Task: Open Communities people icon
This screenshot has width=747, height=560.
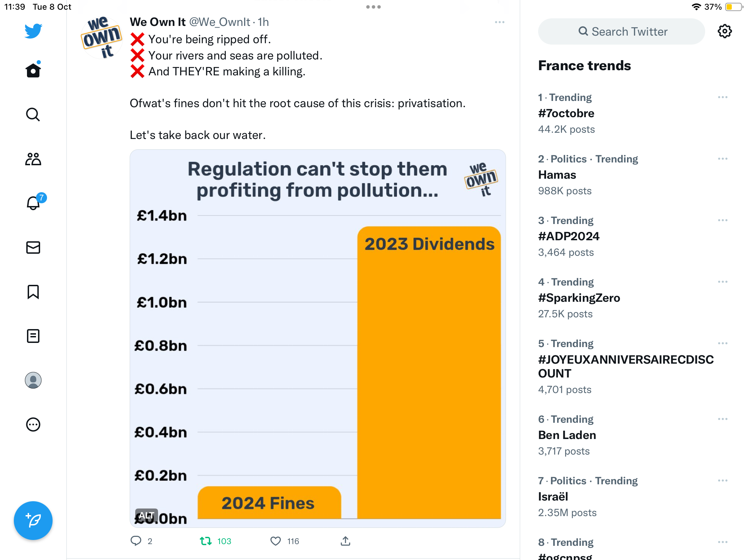Action: [x=33, y=159]
